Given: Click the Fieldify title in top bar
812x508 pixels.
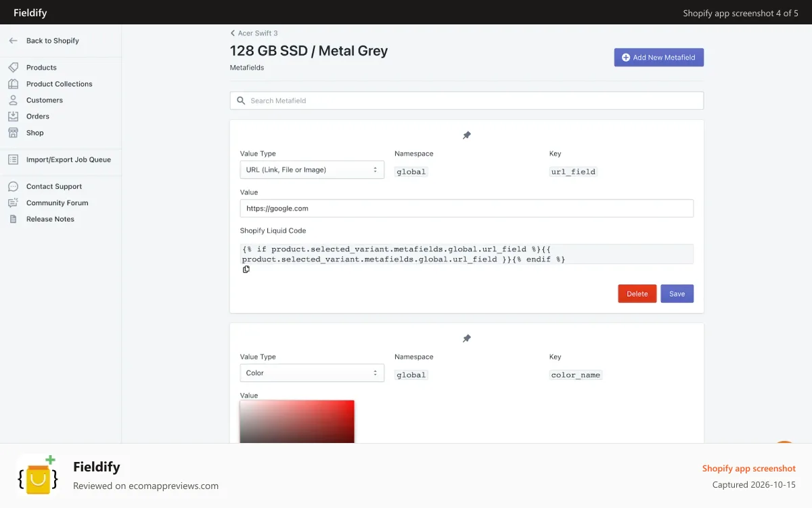Looking at the screenshot, I should click(x=30, y=13).
